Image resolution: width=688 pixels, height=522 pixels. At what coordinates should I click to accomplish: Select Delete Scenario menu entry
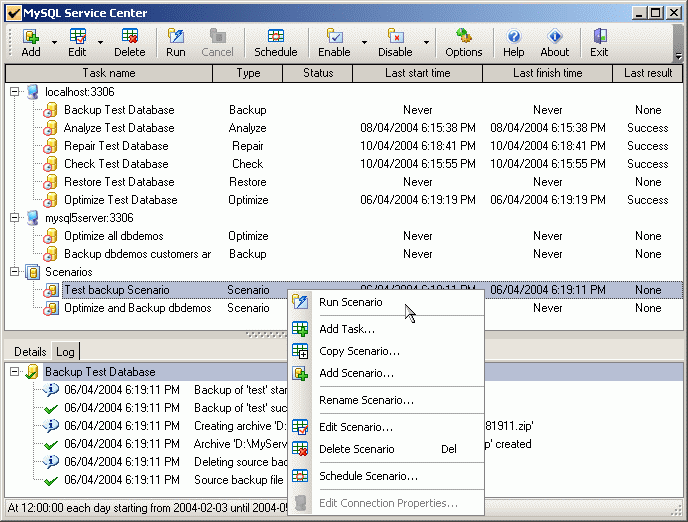[x=388, y=449]
